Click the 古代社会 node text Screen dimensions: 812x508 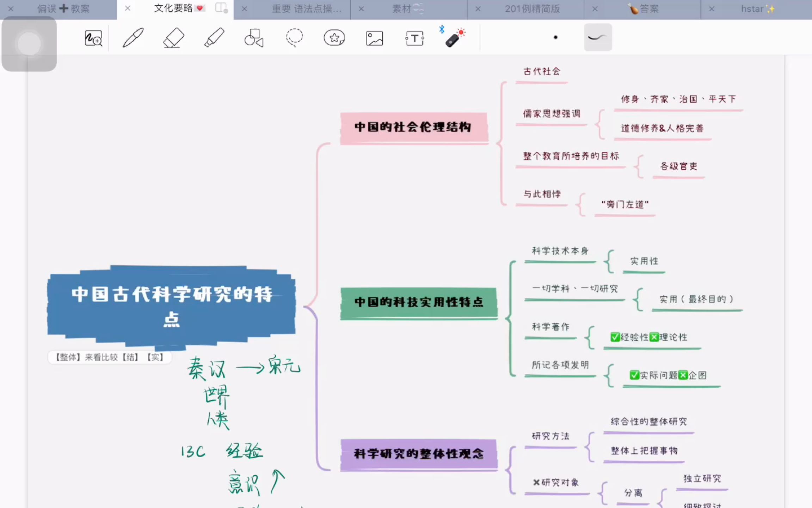pyautogui.click(x=542, y=72)
